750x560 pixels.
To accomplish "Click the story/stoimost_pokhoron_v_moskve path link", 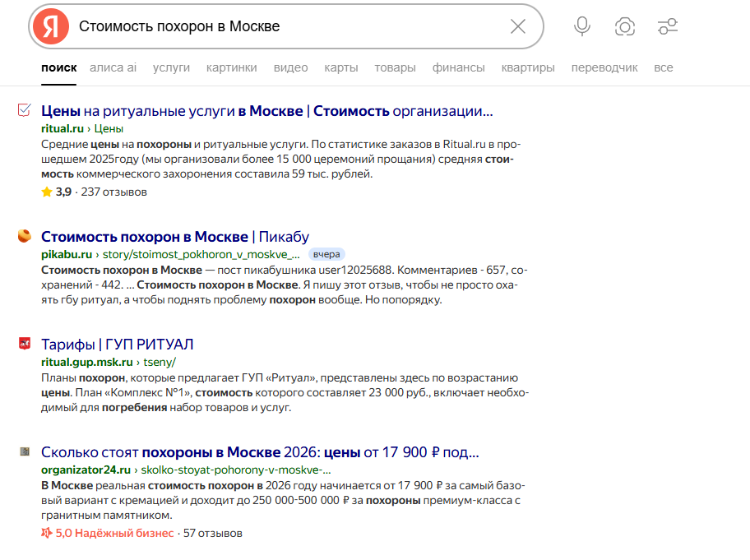I will click(x=201, y=254).
